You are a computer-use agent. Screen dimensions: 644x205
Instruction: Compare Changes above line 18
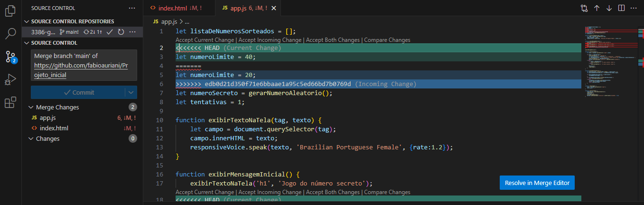tap(387, 192)
